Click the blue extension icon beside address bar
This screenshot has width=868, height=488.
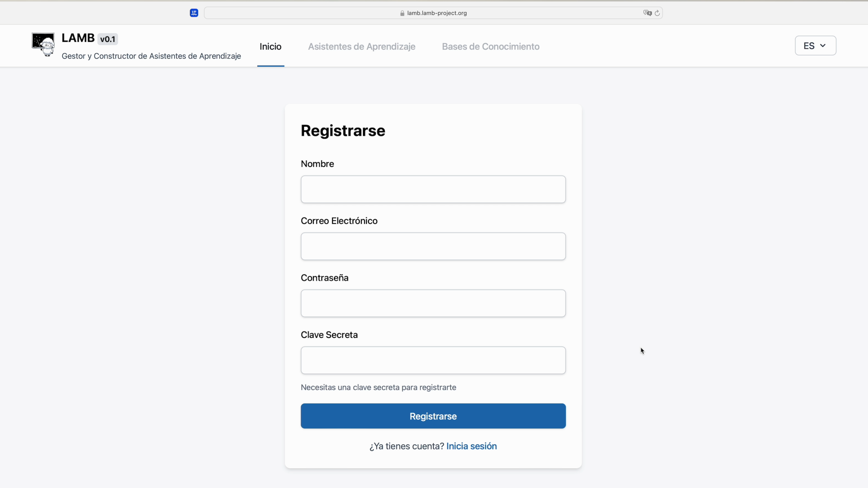[194, 13]
